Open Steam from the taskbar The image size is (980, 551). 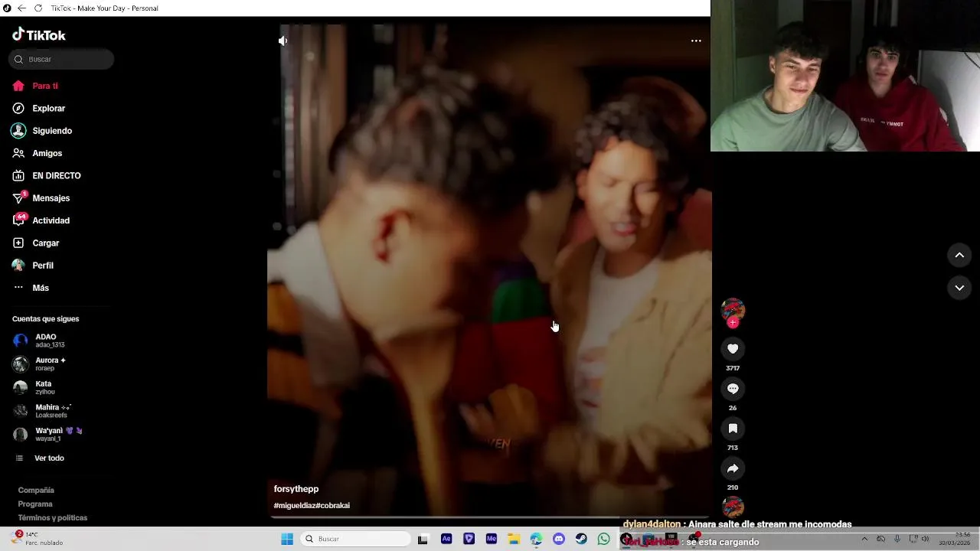(582, 539)
